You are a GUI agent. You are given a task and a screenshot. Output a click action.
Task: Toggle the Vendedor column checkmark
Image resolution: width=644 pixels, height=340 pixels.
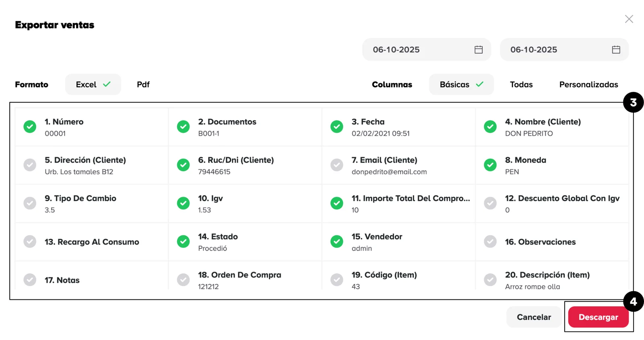click(x=336, y=241)
